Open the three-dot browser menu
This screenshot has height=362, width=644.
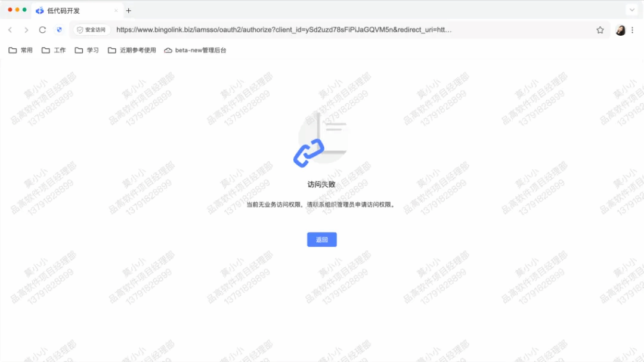point(633,30)
